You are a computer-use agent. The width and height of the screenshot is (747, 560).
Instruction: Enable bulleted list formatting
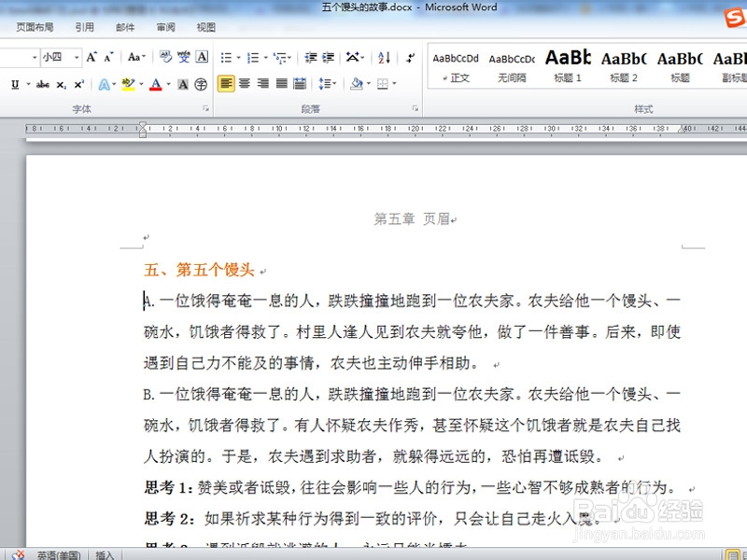(224, 56)
